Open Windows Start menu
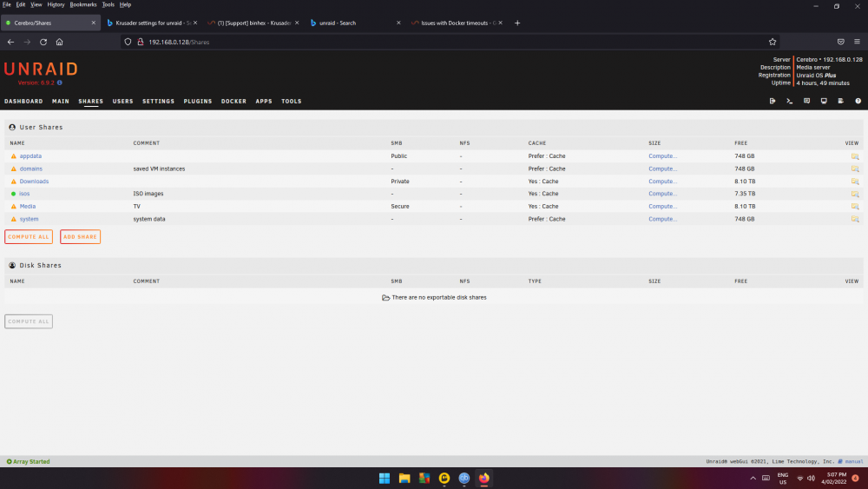 (385, 478)
